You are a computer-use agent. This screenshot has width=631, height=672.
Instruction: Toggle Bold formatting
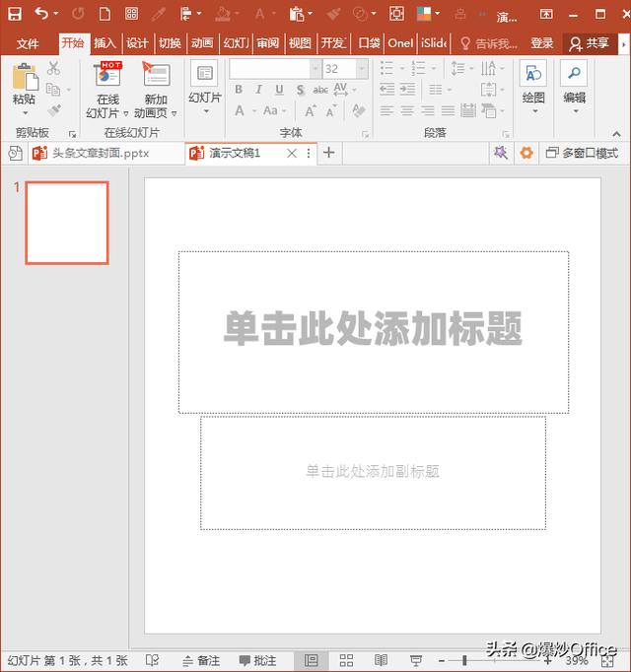point(239,90)
